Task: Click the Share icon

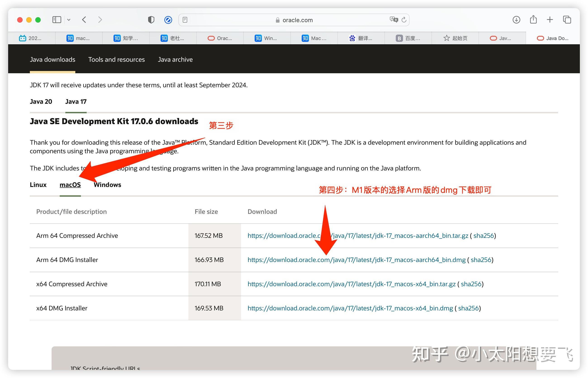Action: 533,19
